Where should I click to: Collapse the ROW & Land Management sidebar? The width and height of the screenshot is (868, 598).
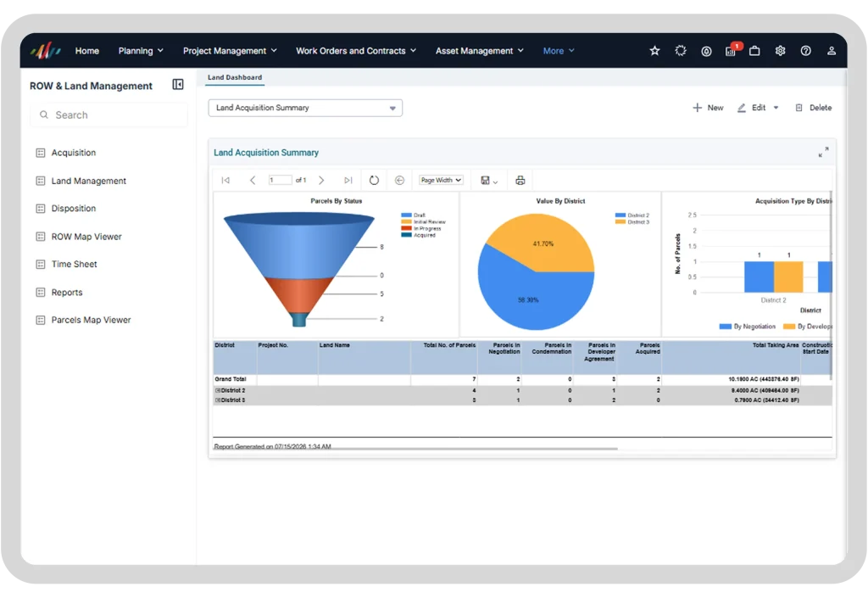[x=178, y=84]
